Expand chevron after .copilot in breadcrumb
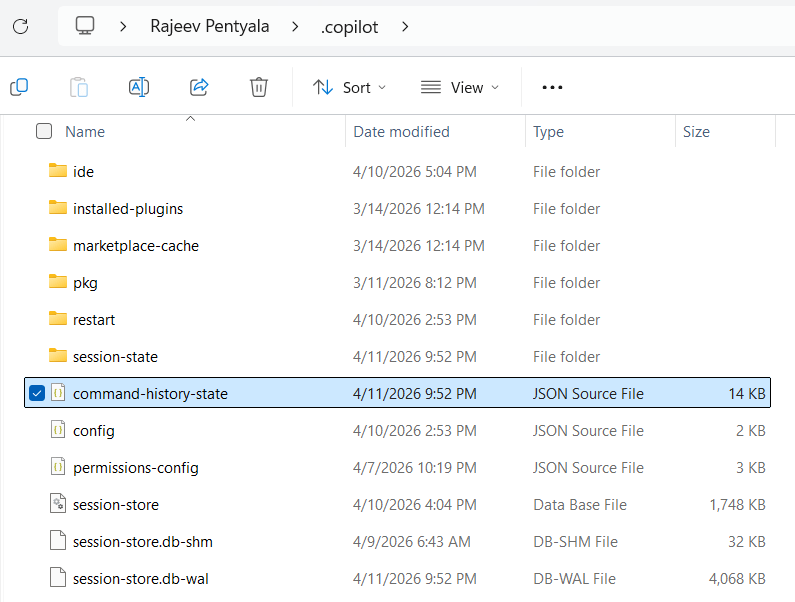 [405, 27]
